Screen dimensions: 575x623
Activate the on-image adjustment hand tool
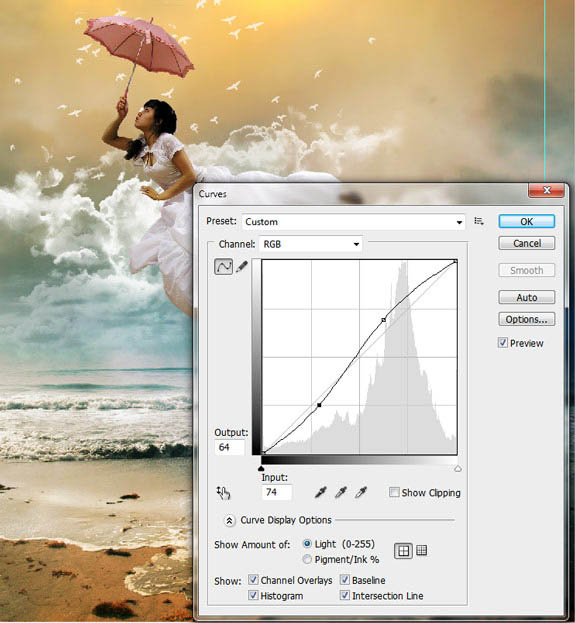[x=223, y=493]
